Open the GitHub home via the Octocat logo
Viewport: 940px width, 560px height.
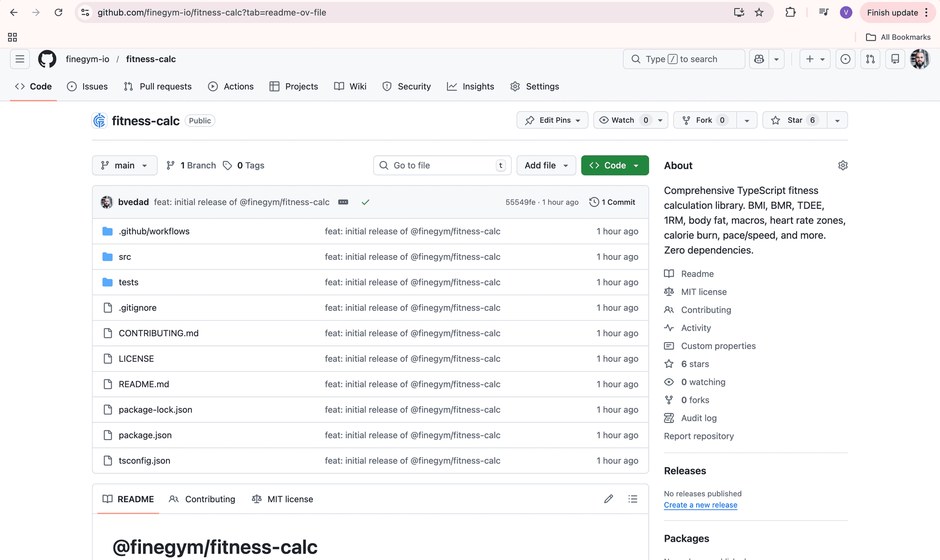[x=47, y=59]
